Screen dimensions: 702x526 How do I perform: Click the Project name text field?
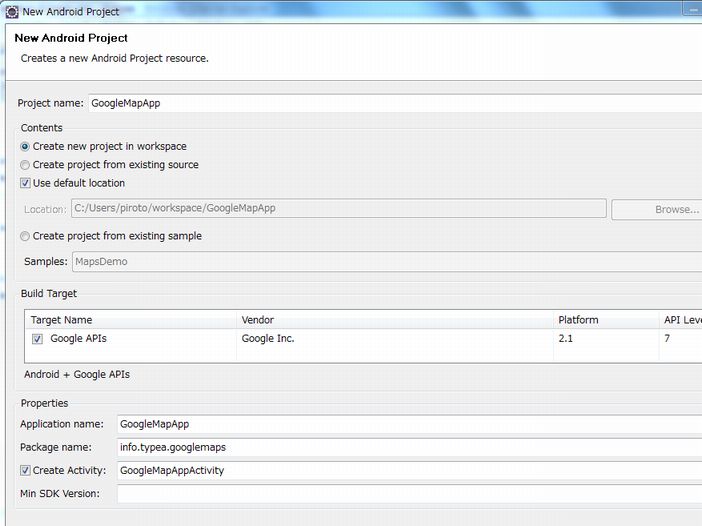click(x=390, y=103)
